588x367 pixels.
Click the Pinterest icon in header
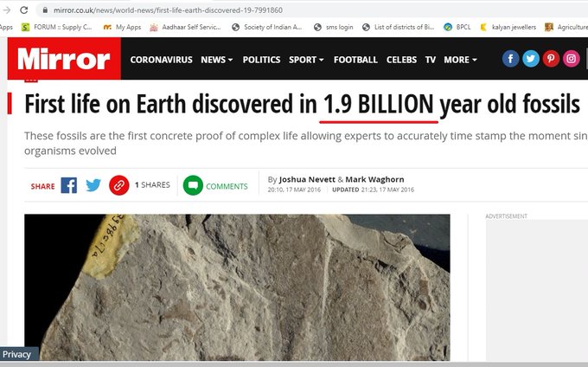click(551, 59)
